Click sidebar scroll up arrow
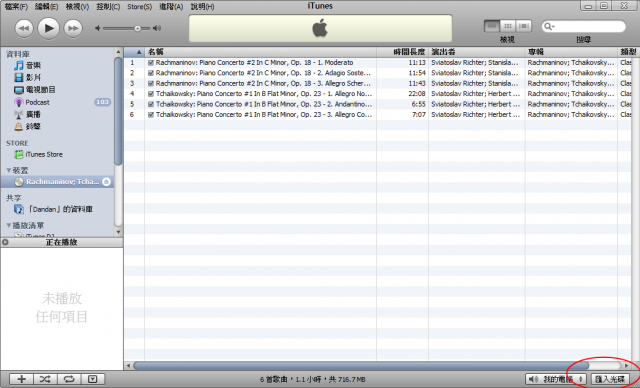 [x=118, y=52]
